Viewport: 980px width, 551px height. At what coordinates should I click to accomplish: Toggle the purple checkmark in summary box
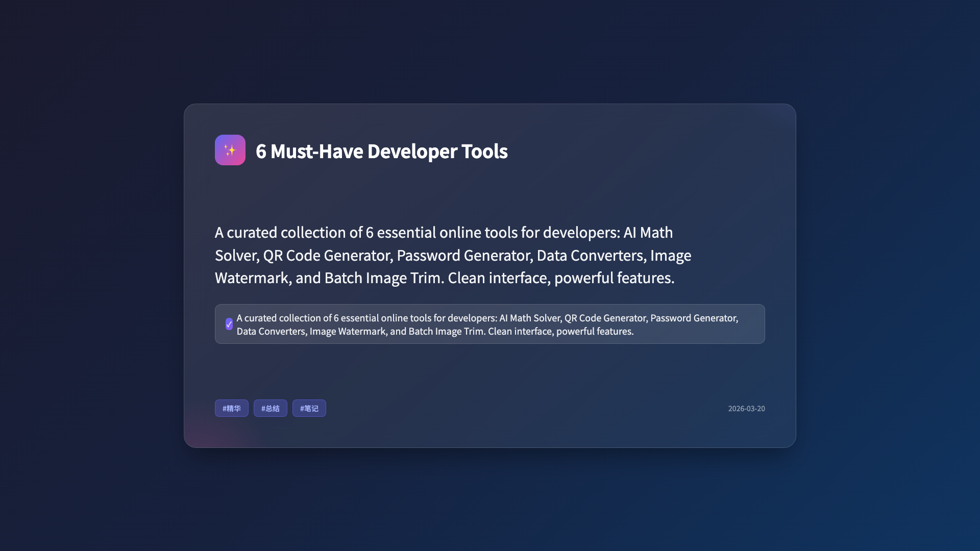coord(229,324)
